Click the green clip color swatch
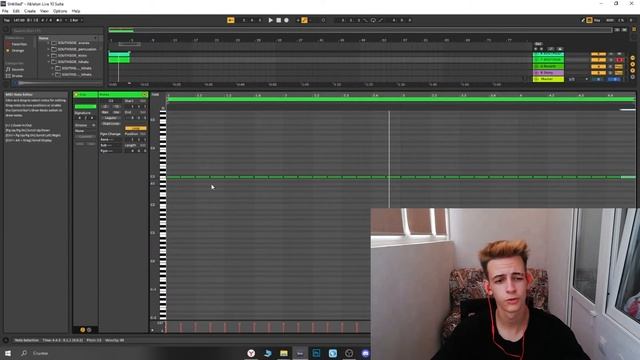The image size is (640, 360). pos(85,107)
